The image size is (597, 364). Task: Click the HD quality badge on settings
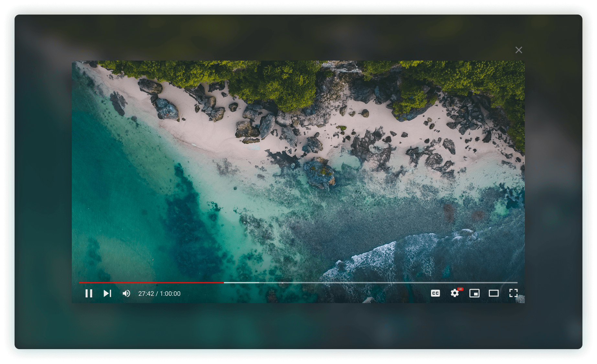(460, 288)
